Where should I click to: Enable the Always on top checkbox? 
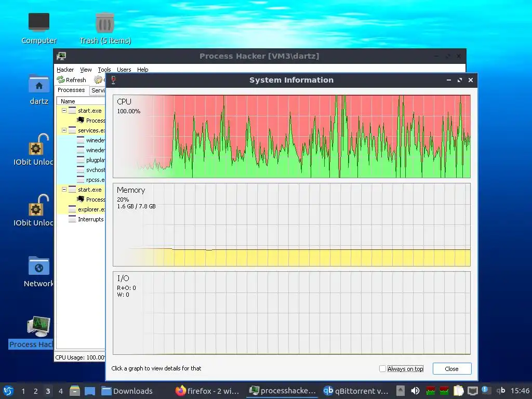coord(382,368)
